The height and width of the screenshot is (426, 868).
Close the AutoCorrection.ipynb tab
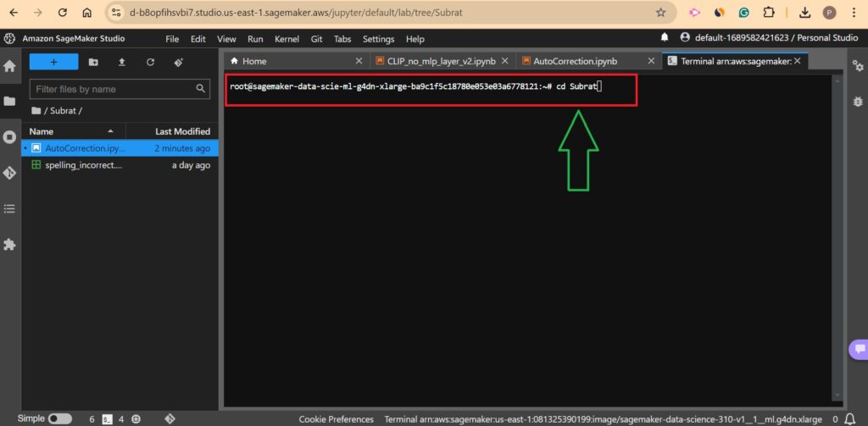[651, 61]
